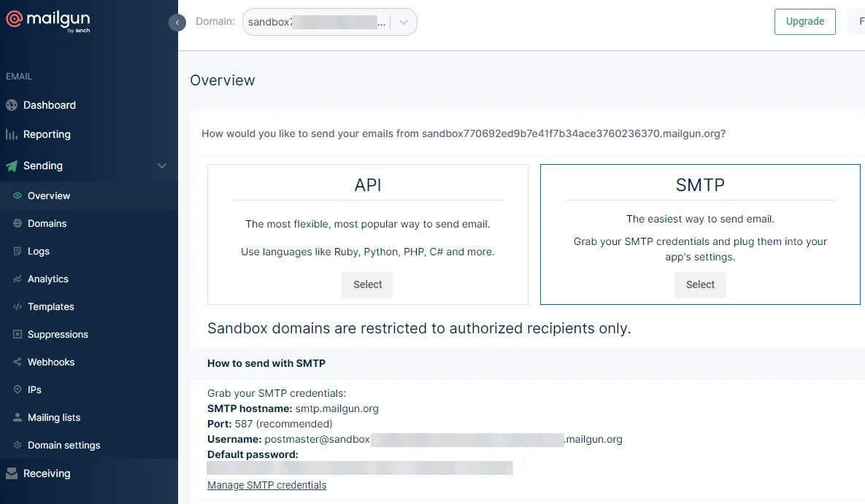
Task: Select the Mailing lists sidebar icon
Action: [16, 417]
